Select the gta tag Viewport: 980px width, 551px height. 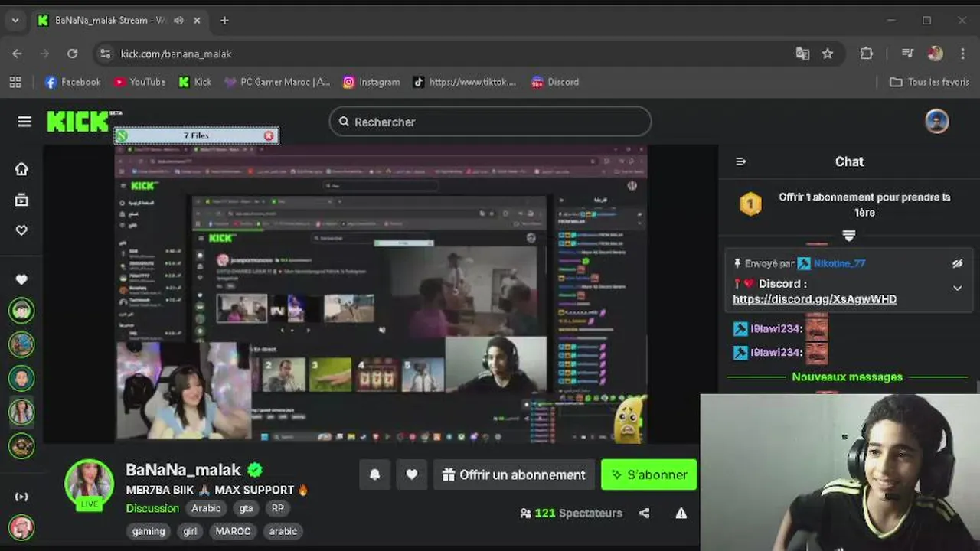(246, 508)
